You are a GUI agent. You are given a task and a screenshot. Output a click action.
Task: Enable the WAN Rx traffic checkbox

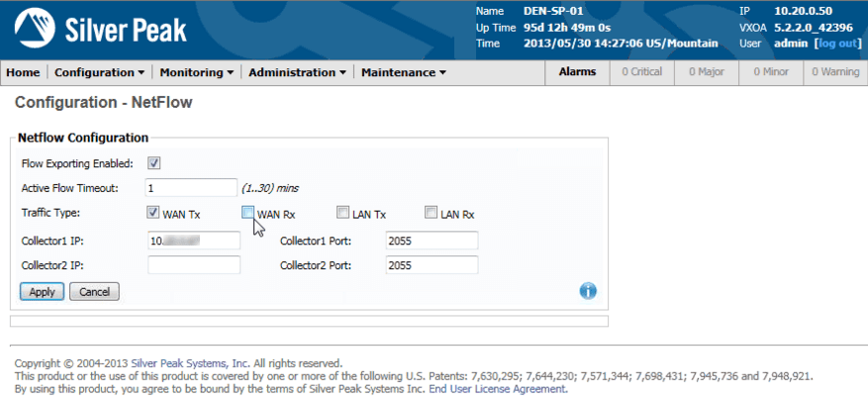248,213
